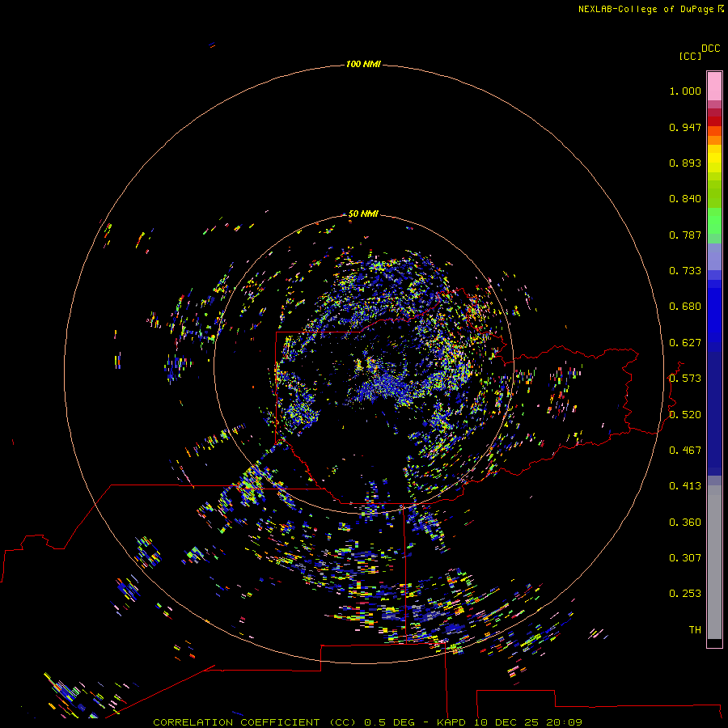Click the 0.733 legend value

pos(685,271)
